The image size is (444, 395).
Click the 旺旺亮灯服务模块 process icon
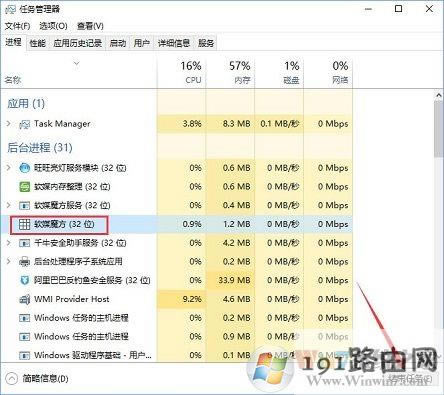[x=24, y=168]
